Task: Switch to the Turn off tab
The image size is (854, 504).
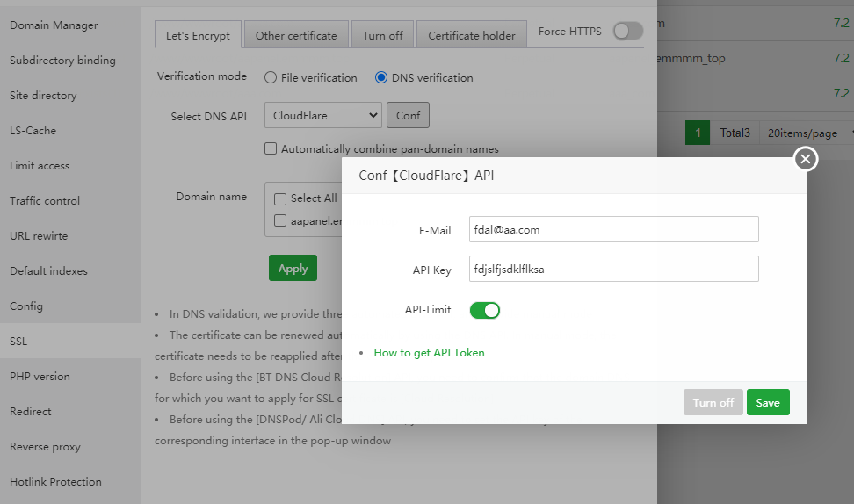Action: [382, 35]
